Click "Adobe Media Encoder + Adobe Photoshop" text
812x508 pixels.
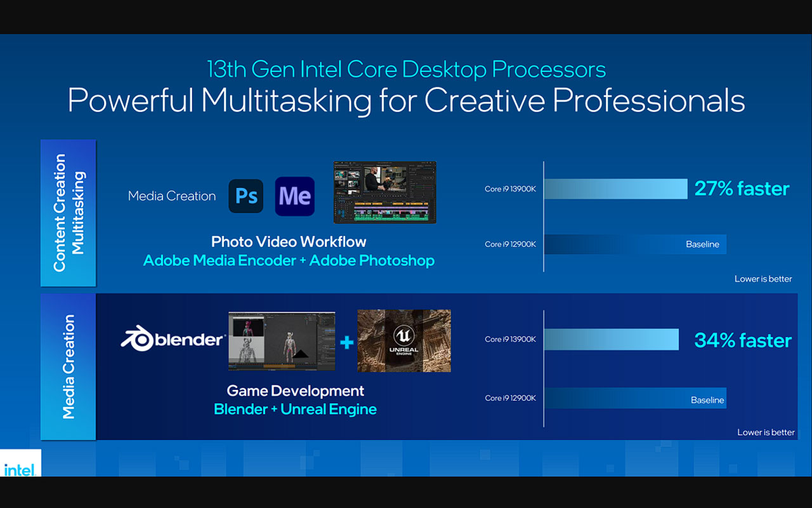pyautogui.click(x=289, y=260)
